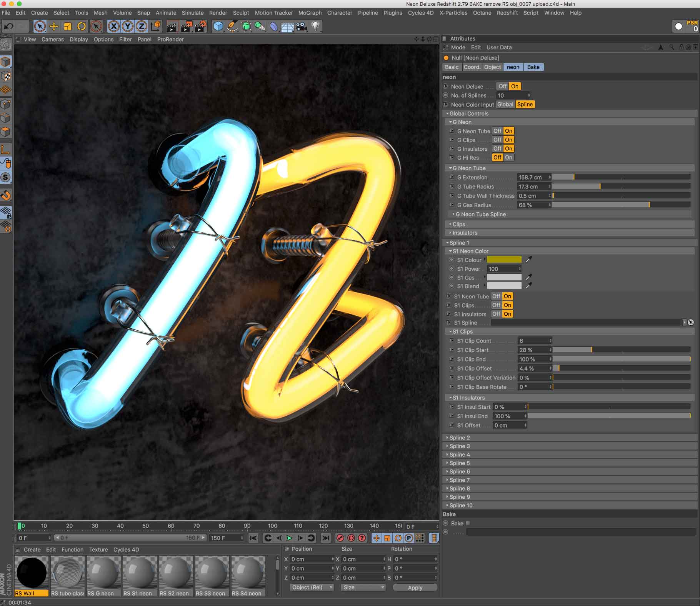Play the animation forward
The image size is (700, 606).
coord(290,538)
